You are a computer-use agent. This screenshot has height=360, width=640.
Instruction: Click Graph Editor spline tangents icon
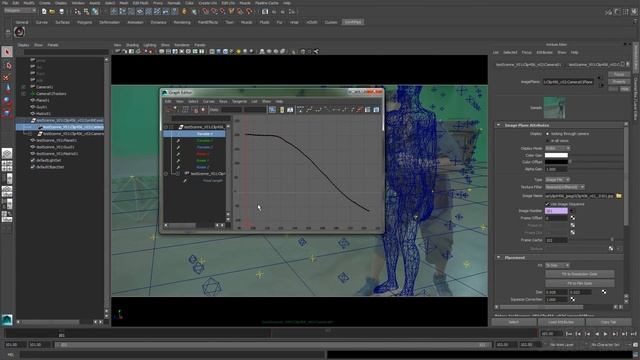pos(309,109)
